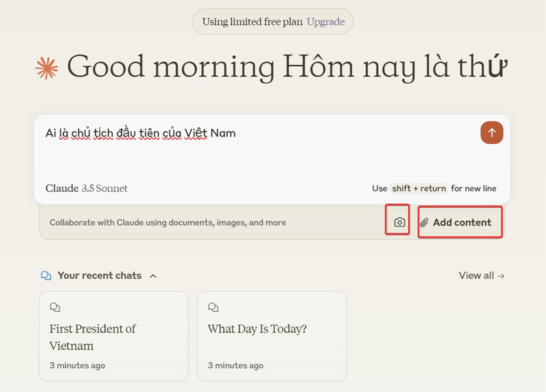Click the Using limited free plan banner

pos(253,22)
